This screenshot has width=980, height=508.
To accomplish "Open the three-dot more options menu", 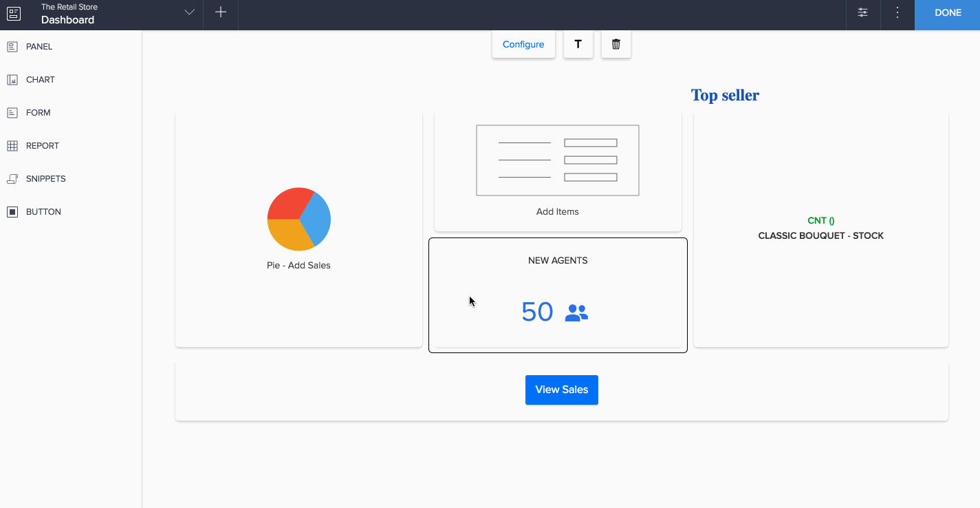I will pos(897,13).
